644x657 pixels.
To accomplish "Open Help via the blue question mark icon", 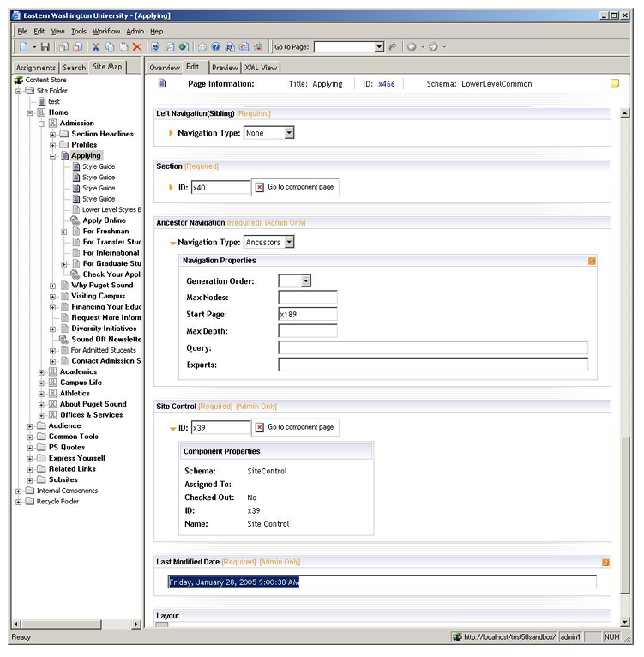I will pos(216,47).
